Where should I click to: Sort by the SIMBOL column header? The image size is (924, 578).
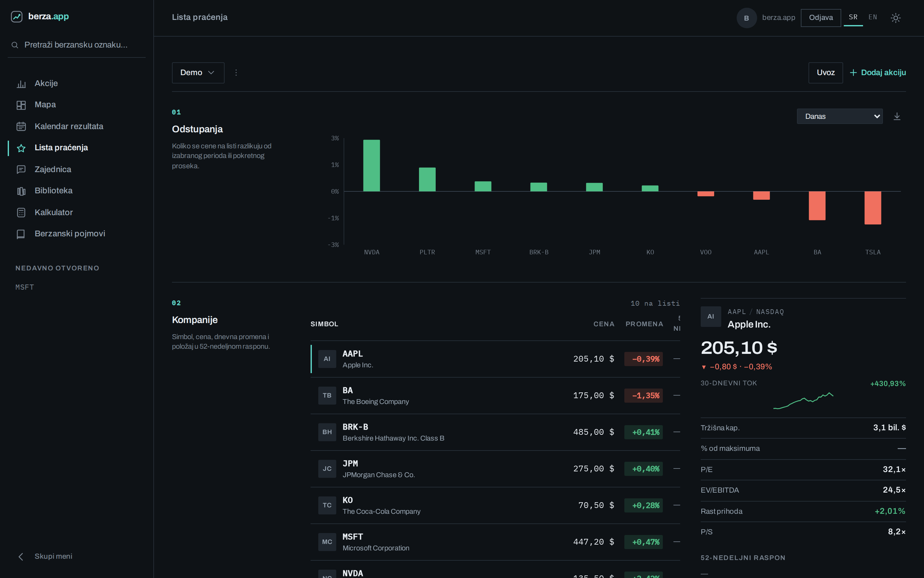point(325,324)
